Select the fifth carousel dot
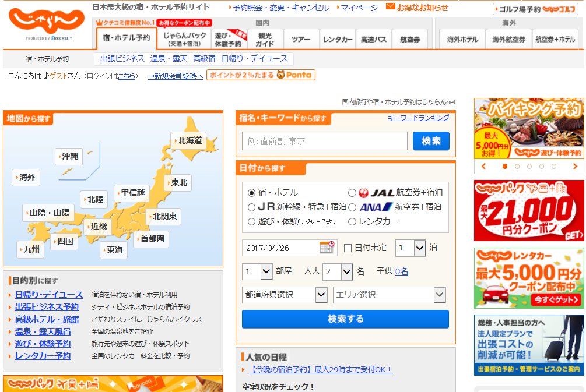The image size is (586, 392). point(554,167)
